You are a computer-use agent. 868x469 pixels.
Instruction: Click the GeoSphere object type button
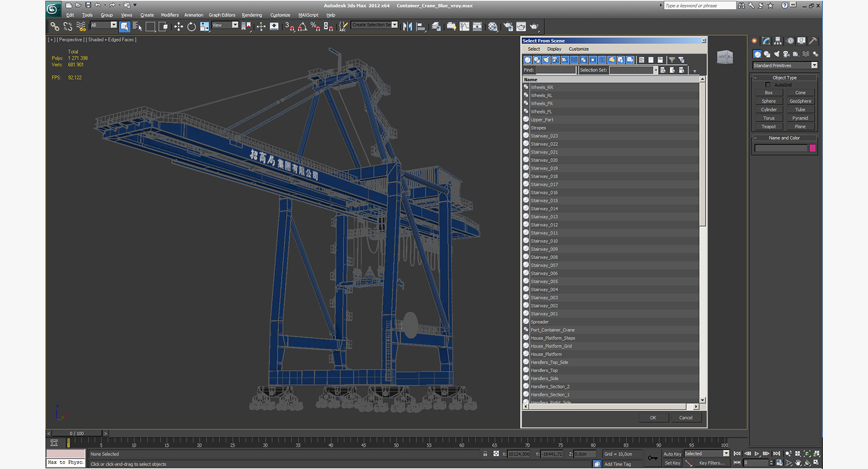(800, 101)
